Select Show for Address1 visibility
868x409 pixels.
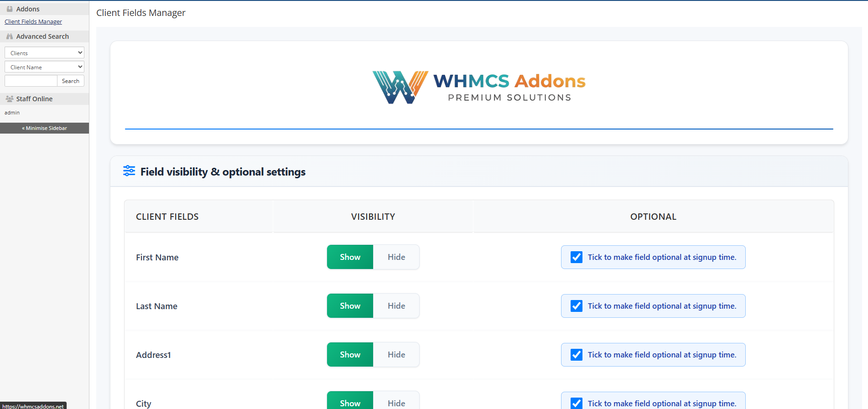point(350,355)
